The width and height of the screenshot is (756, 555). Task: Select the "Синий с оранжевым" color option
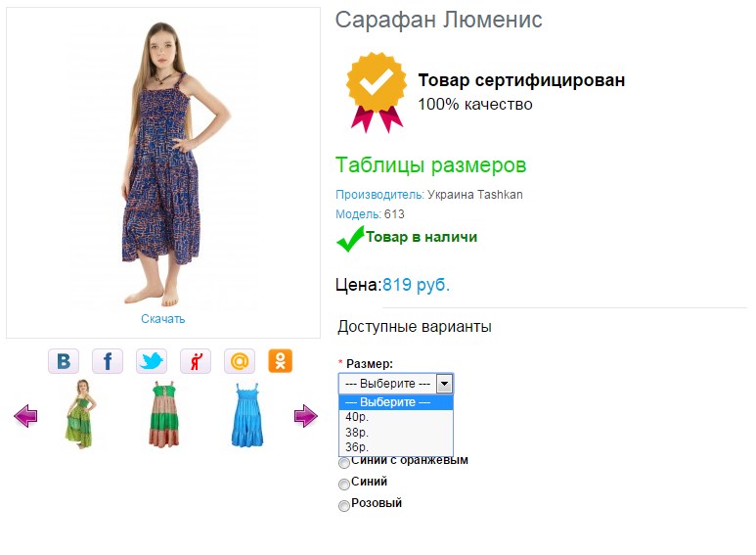[343, 463]
